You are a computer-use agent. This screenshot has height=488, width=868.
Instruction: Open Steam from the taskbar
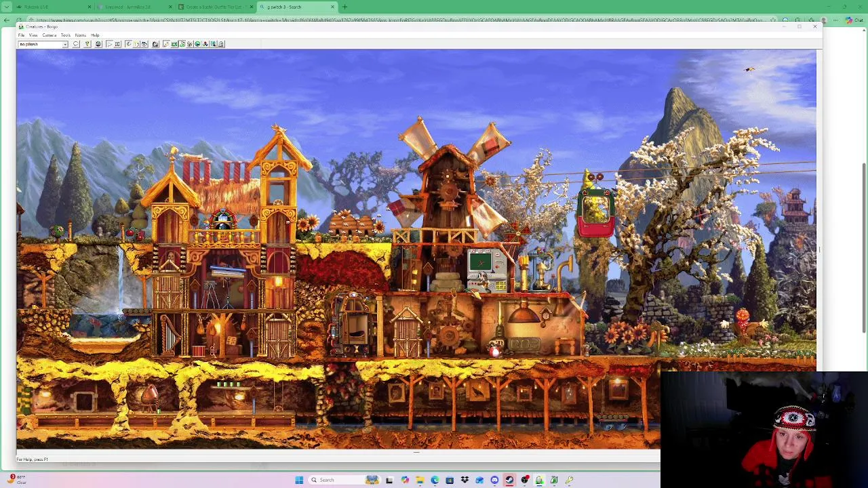pyautogui.click(x=509, y=480)
